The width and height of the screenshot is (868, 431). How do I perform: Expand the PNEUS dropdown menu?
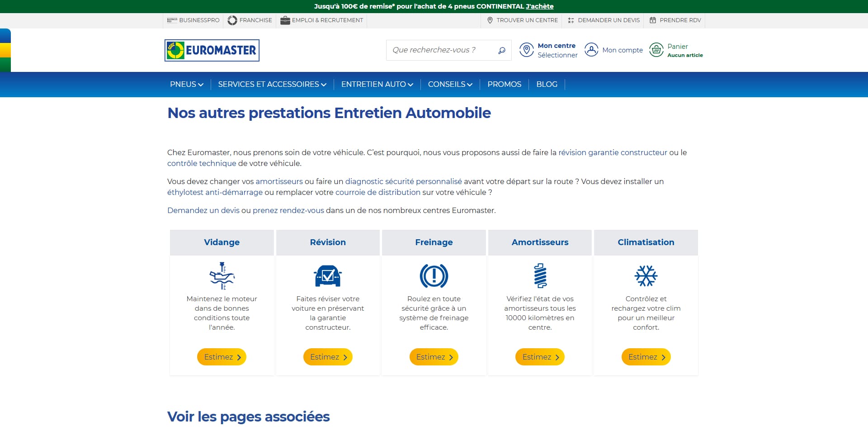pyautogui.click(x=187, y=84)
